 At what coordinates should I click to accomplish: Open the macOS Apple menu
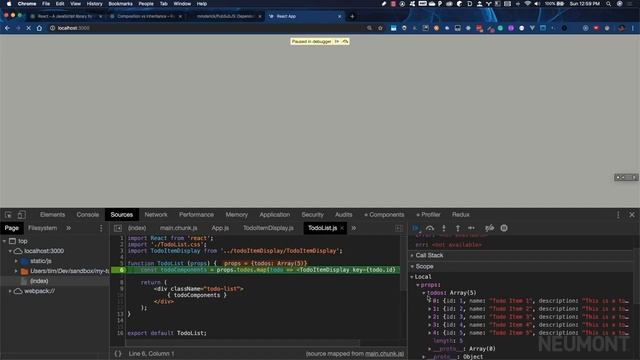click(x=9, y=4)
